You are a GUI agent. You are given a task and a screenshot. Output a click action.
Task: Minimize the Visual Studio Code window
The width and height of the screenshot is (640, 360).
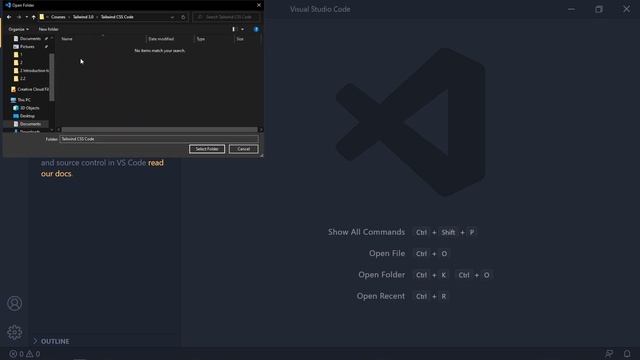point(571,9)
